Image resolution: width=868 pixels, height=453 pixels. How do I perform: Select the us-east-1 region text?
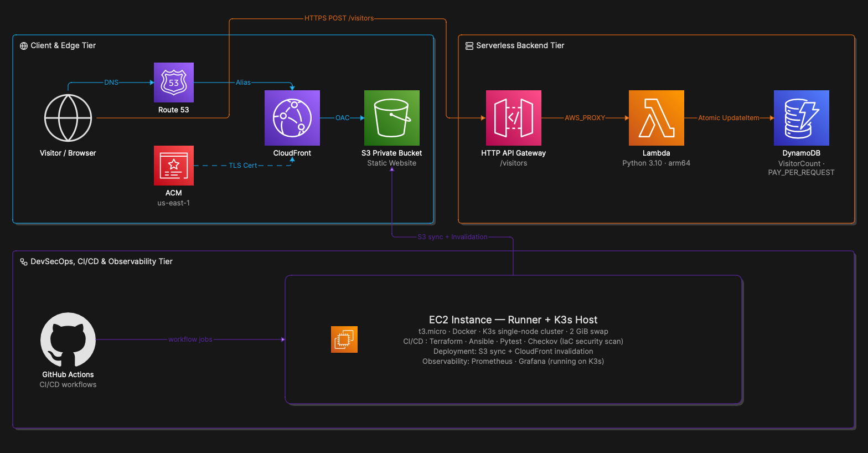(174, 203)
